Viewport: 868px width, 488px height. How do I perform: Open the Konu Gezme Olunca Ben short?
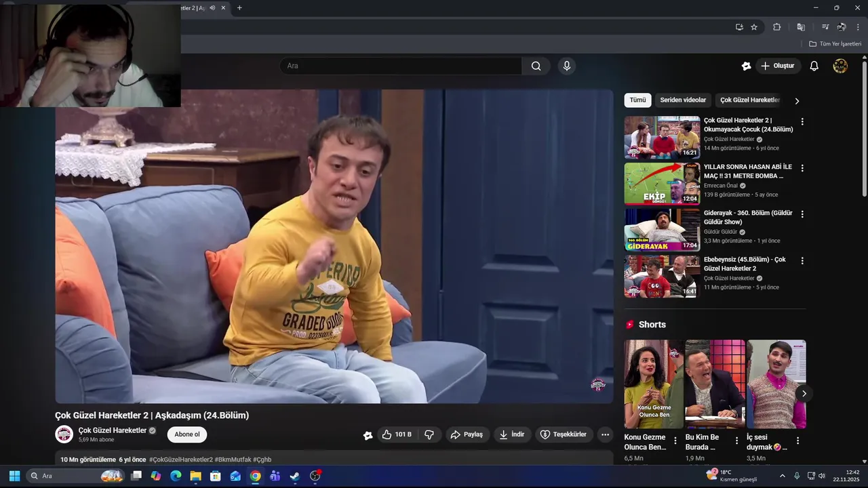pos(654,384)
